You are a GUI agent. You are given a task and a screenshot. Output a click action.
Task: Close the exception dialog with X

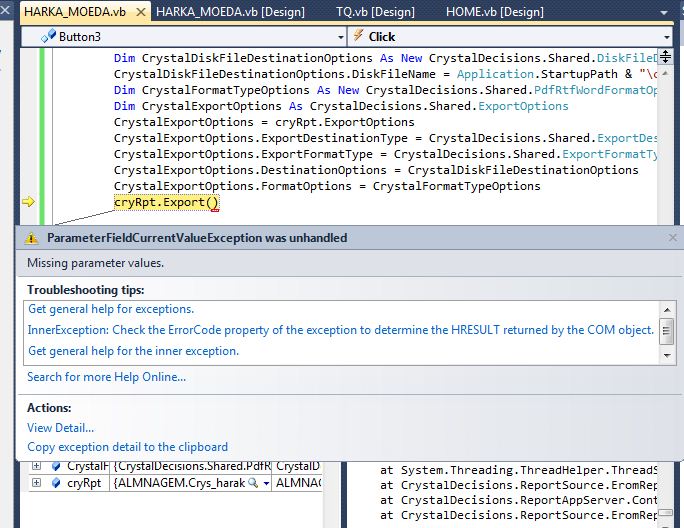(672, 238)
